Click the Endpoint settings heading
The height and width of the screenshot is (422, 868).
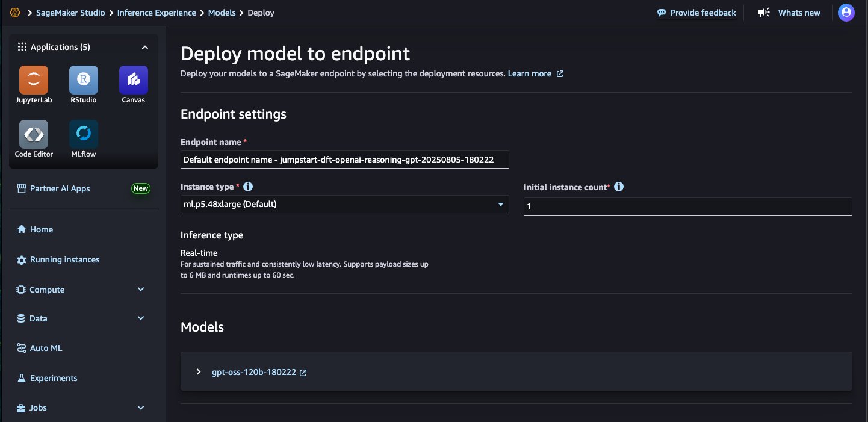(234, 114)
